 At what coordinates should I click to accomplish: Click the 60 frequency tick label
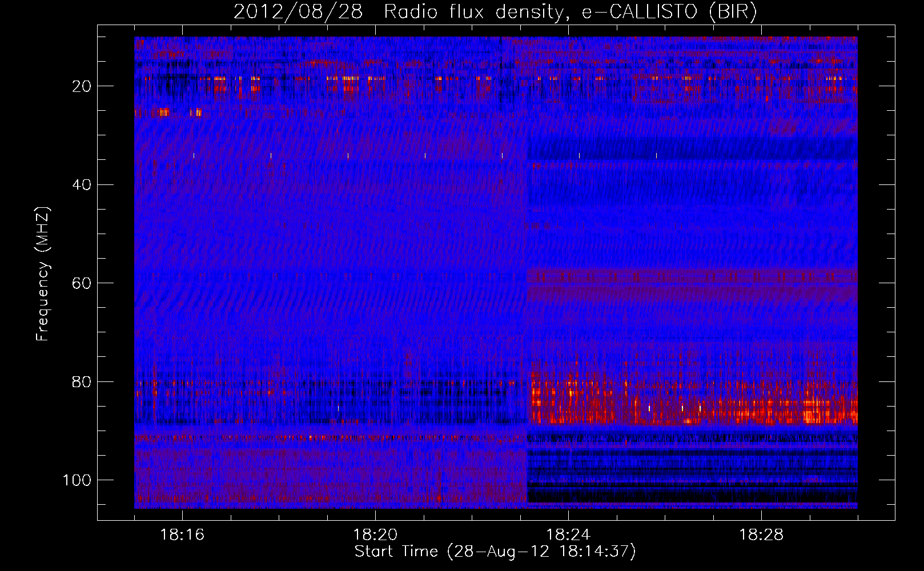click(x=82, y=283)
